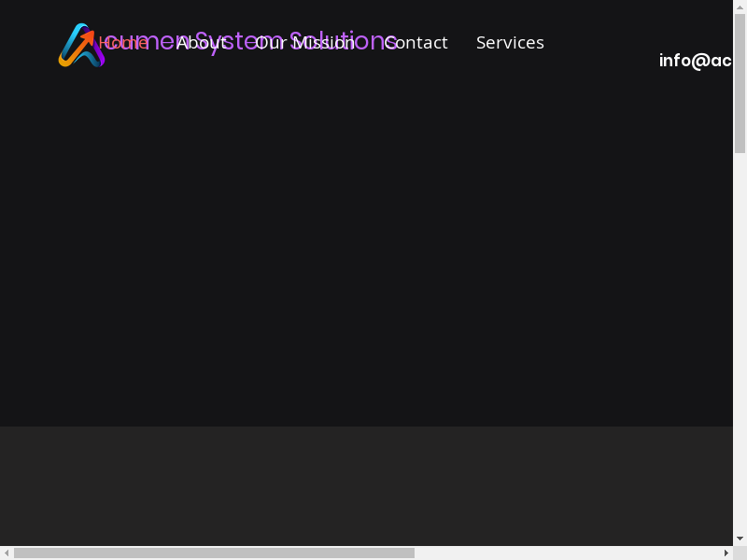Open the About nav item

click(201, 43)
